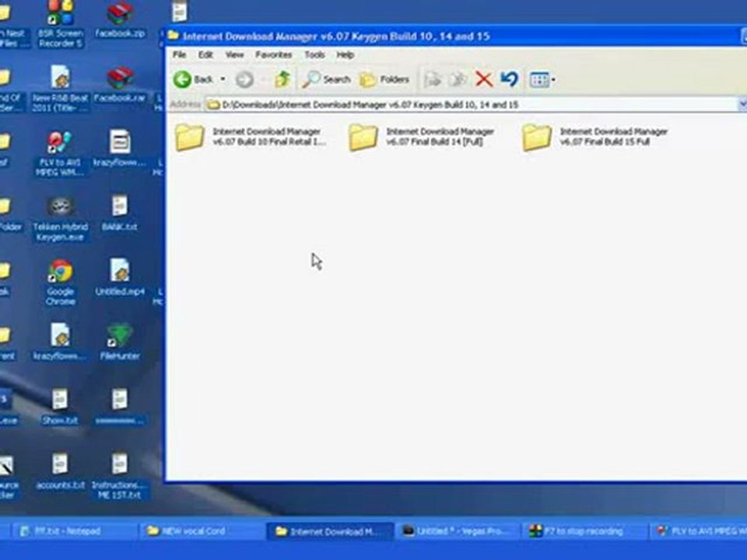Image resolution: width=747 pixels, height=560 pixels.
Task: Select the Facebook.rar desktop icon
Action: pos(120,86)
